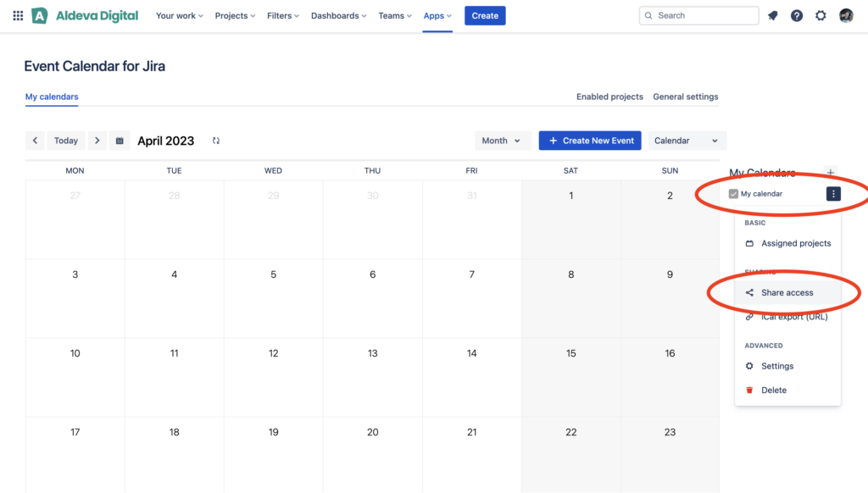Select April 17 day cell
This screenshot has height=493, width=868.
pyautogui.click(x=75, y=455)
